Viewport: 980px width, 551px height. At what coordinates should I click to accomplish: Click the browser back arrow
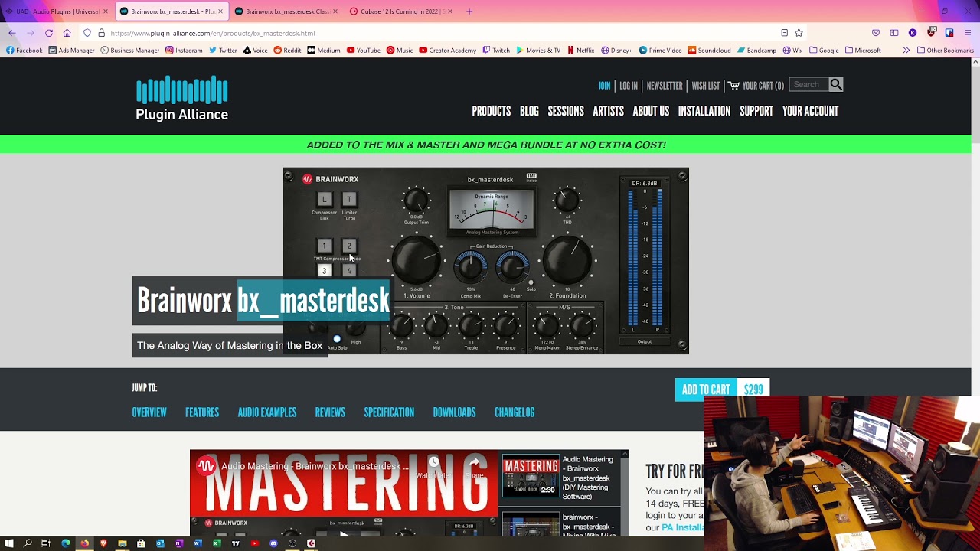click(12, 33)
